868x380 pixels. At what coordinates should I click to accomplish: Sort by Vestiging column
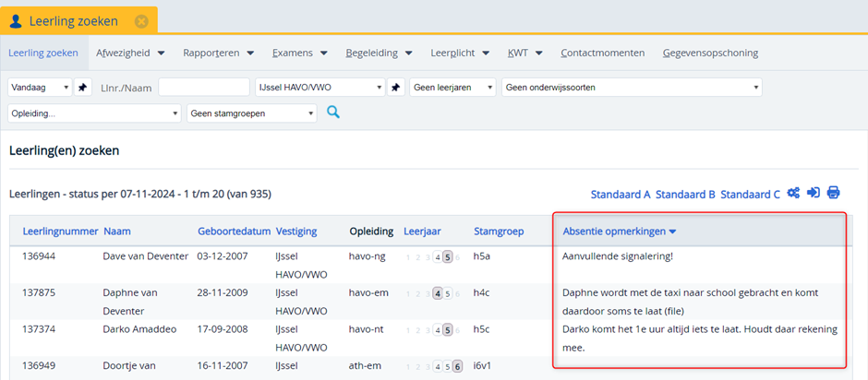(296, 232)
